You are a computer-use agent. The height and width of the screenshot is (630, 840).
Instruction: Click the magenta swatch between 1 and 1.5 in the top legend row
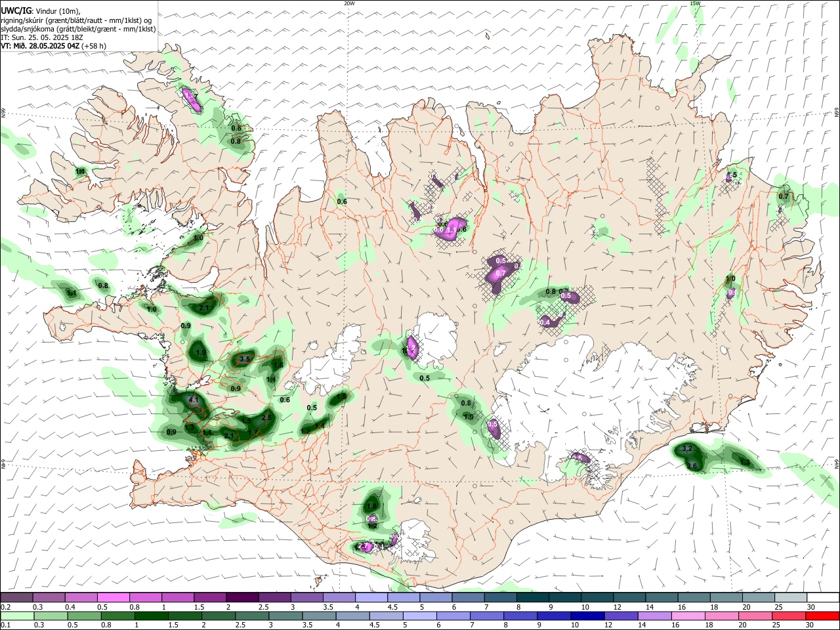[177, 597]
